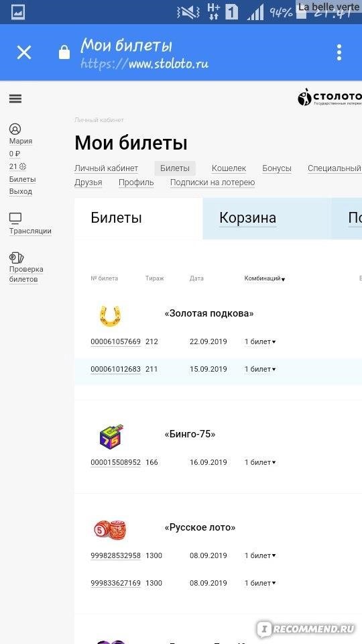Viewport: 362px width, 644px height.
Task: Open ticket number 000061012683 link
Action: coord(116,369)
